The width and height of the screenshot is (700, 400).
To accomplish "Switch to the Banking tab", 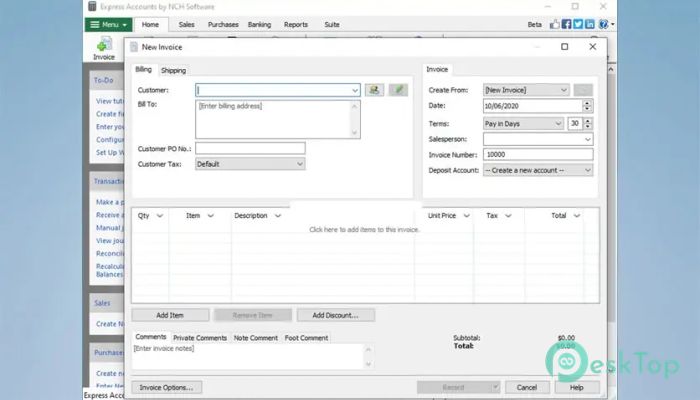I will pos(259,25).
